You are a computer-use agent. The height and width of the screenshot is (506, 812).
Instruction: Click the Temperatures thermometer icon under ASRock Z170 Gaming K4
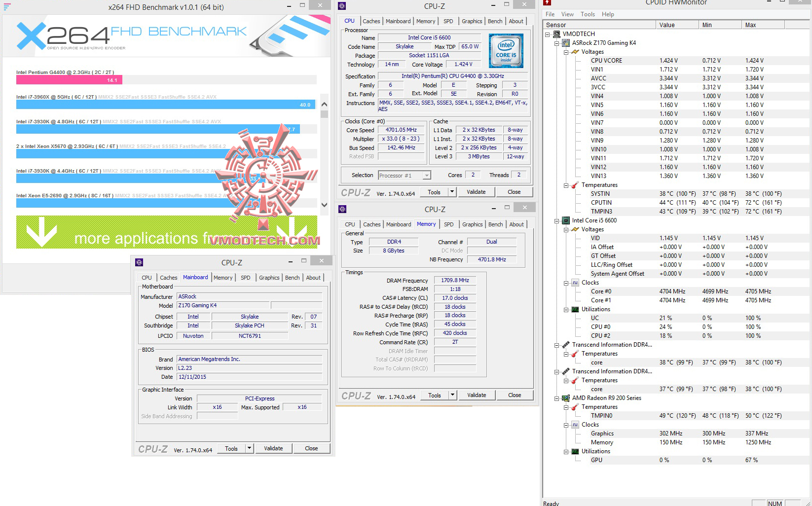pos(575,185)
